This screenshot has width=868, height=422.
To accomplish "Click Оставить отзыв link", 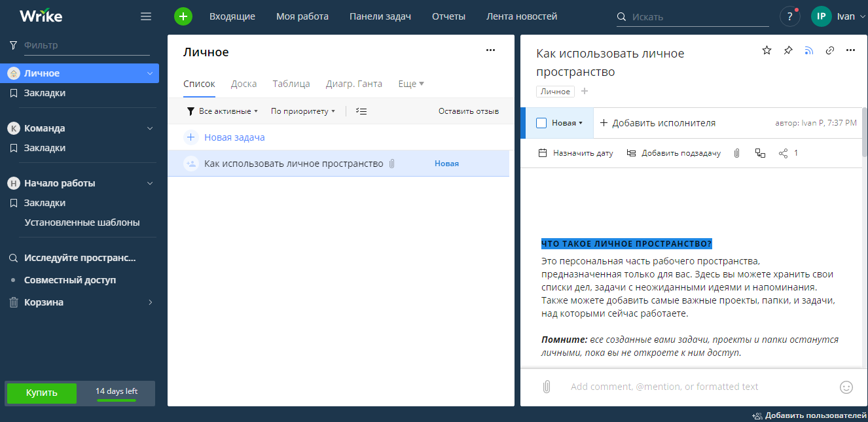I will pyautogui.click(x=469, y=111).
